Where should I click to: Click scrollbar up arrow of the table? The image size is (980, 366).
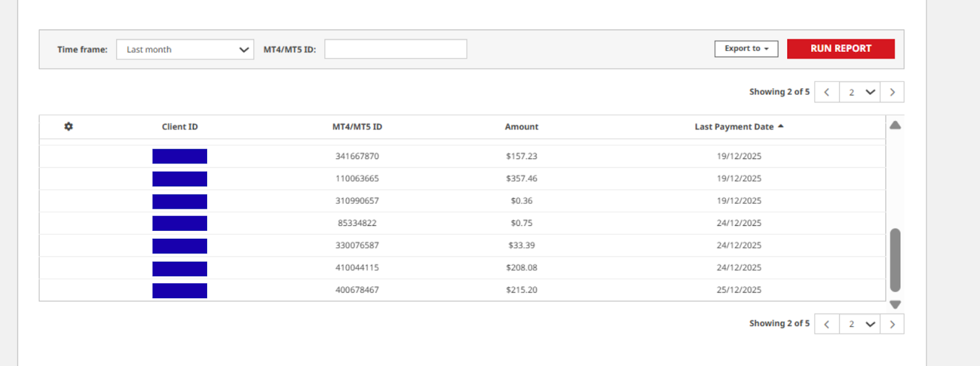895,125
